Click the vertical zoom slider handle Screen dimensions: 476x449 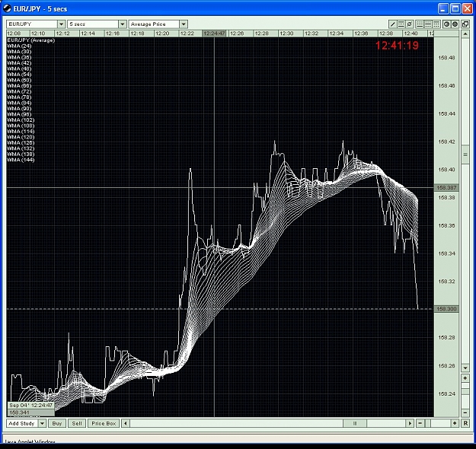coord(465,392)
